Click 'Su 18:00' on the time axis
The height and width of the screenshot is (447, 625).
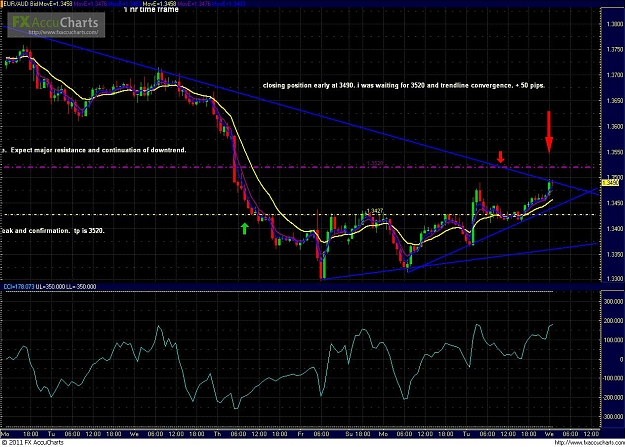(x=358, y=434)
